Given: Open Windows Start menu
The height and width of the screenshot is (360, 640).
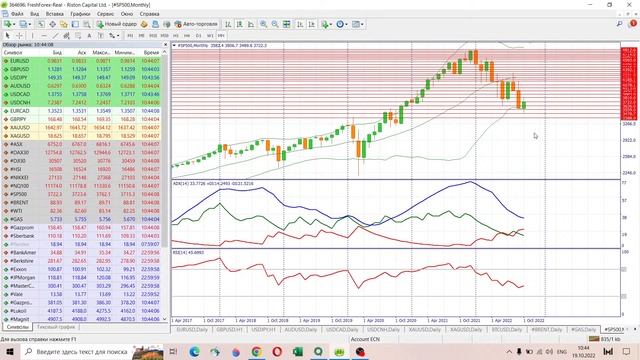Looking at the screenshot, I should [x=9, y=351].
